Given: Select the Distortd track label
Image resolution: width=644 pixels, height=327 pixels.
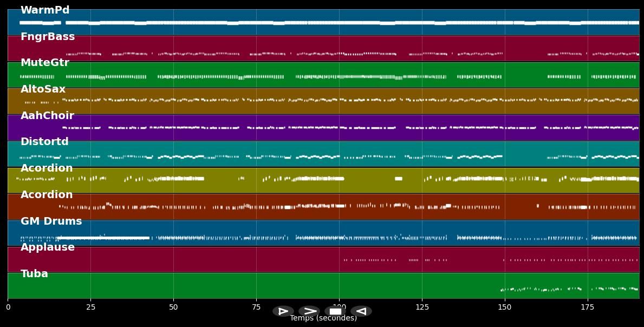Looking at the screenshot, I should pos(44,141).
